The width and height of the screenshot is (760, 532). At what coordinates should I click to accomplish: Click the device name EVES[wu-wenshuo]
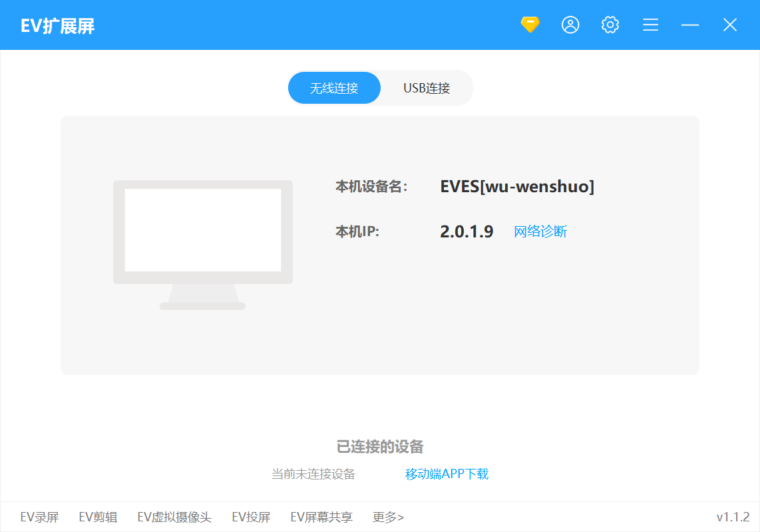[x=518, y=187]
